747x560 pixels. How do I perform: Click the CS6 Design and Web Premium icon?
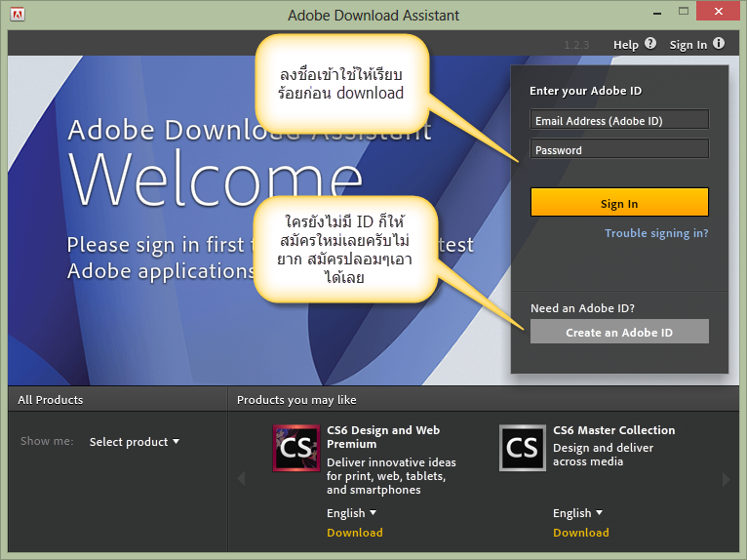(295, 448)
